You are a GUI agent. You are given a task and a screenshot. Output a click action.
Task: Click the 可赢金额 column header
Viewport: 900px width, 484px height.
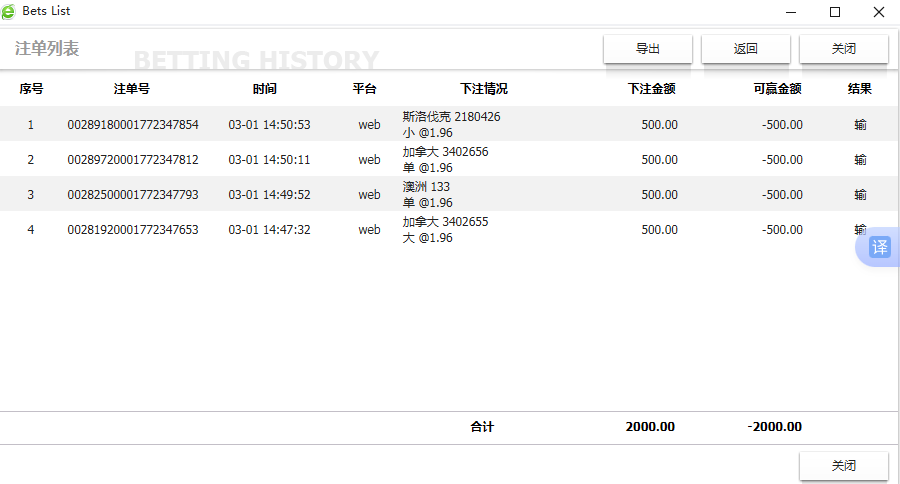point(777,89)
